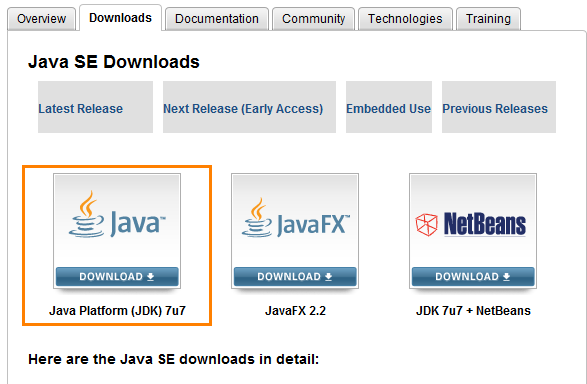Screen dimensions: 587x384
Task: Open Next Release (Early Access) link
Action: [243, 109]
